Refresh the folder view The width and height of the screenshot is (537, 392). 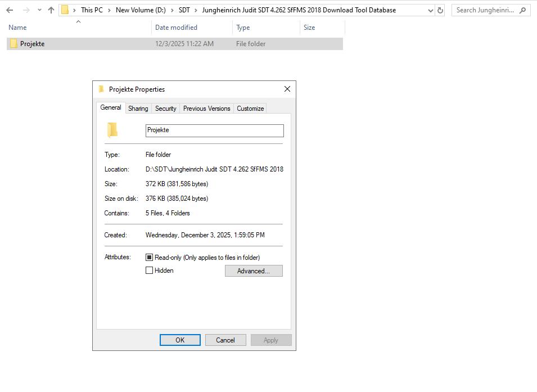point(440,11)
